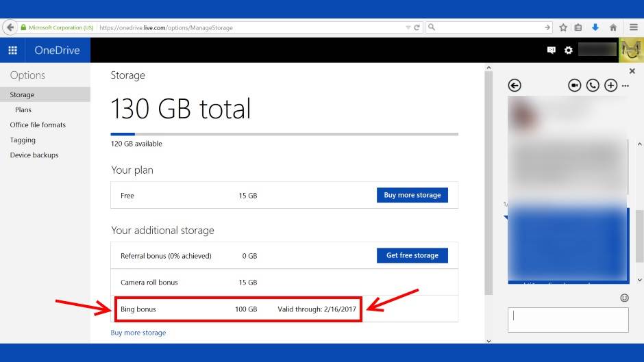Open the OneDrive app launcher grid
Screen dimensions: 644x362
point(12,50)
